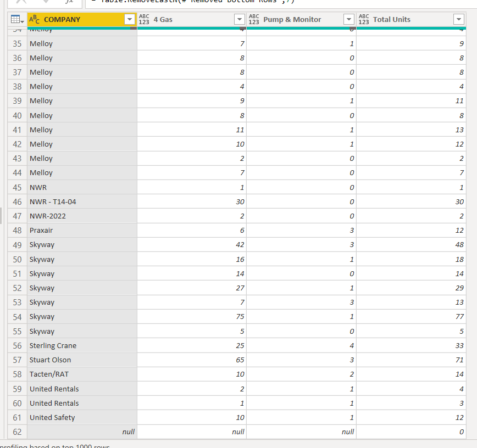Viewport: 477px width, 448px height.
Task: Click Skyway in row 54
Action: pos(82,317)
